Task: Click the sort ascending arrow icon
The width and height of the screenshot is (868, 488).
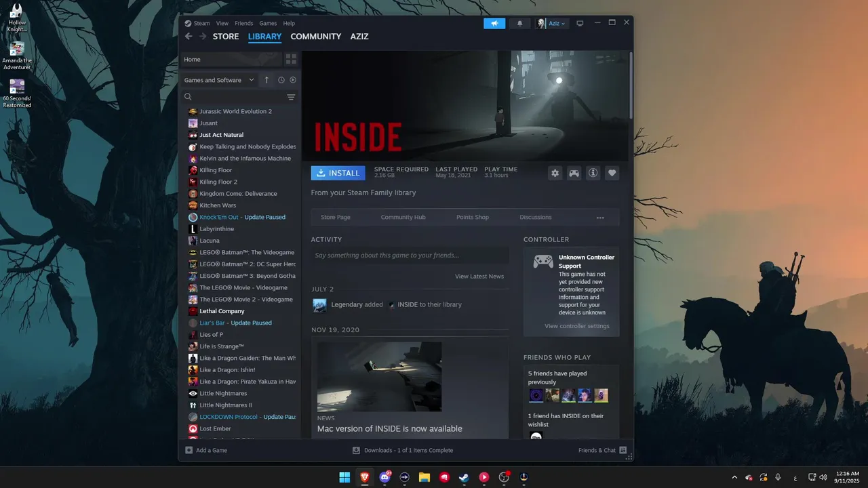Action: click(267, 80)
